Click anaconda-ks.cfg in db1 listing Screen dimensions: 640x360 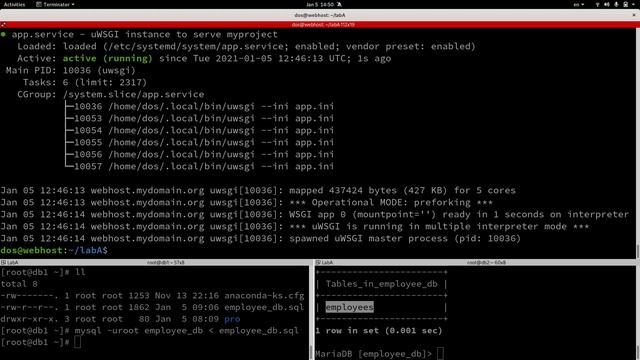point(264,296)
